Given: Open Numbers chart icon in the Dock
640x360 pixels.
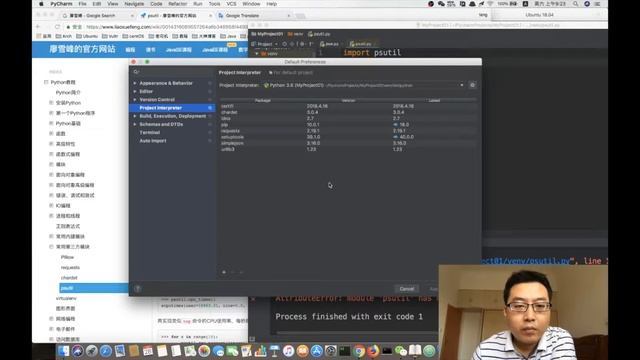Looking at the screenshot, I should (x=260, y=351).
